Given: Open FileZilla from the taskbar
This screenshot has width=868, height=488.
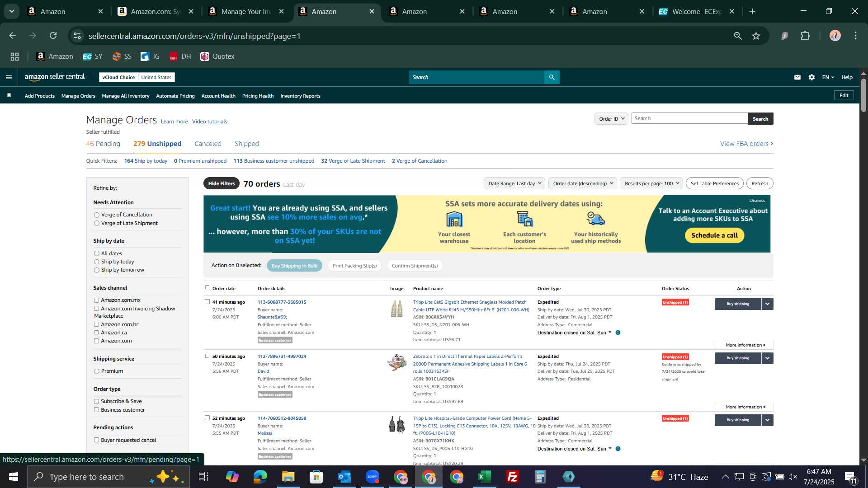Looking at the screenshot, I should pos(512,477).
